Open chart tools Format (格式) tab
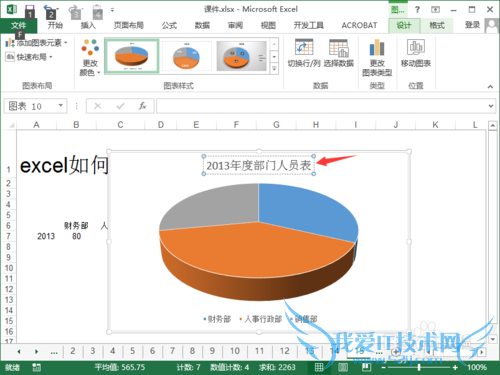The height and width of the screenshot is (375, 500). pyautogui.click(x=437, y=25)
